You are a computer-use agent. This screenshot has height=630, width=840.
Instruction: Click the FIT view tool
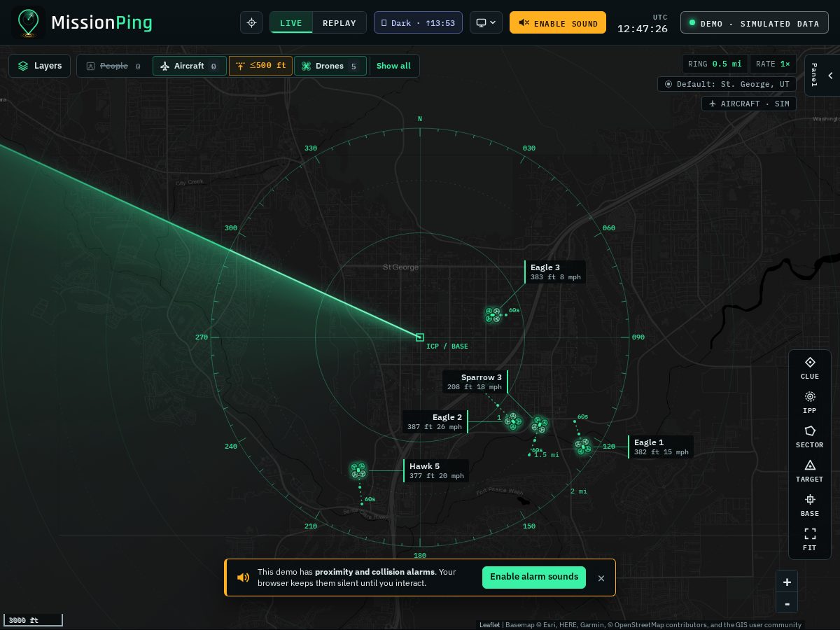[810, 539]
